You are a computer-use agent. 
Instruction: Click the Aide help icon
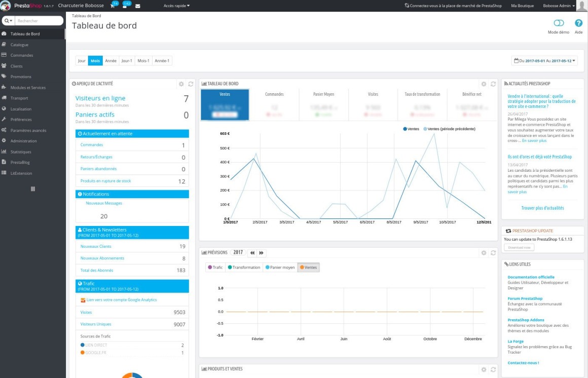[x=579, y=23]
